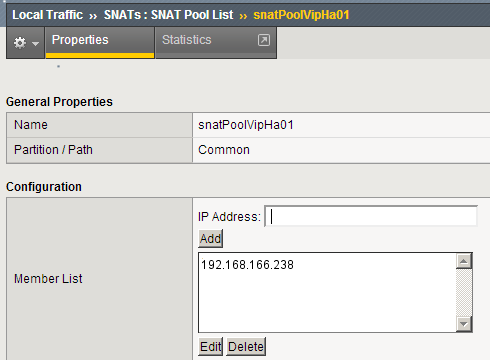Focus the IP Address input field
Viewport: 490px width, 360px height.
[371, 216]
